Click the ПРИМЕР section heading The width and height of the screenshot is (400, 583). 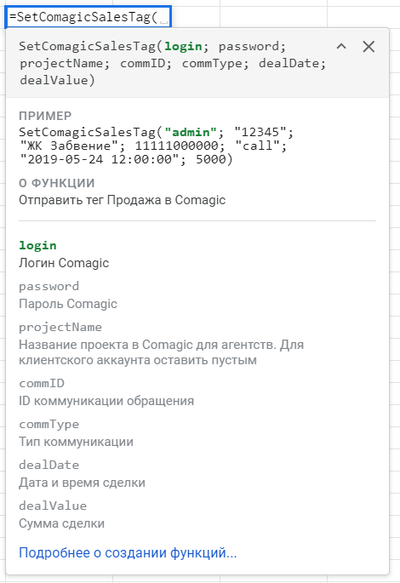[x=45, y=116]
